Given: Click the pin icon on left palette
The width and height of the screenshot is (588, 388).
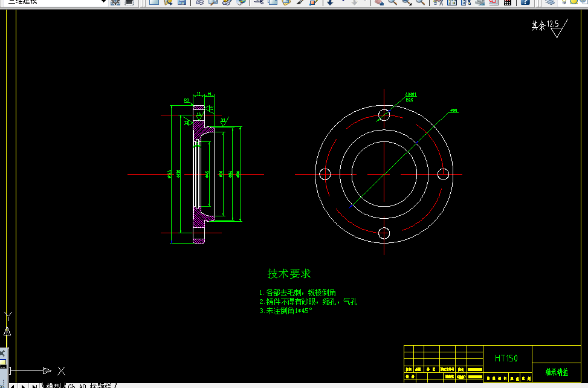Looking at the screenshot, I should 2,353.
